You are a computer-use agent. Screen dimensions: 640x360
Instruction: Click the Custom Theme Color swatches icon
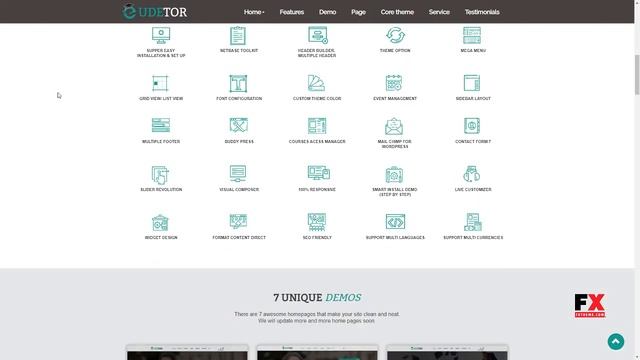(316, 83)
